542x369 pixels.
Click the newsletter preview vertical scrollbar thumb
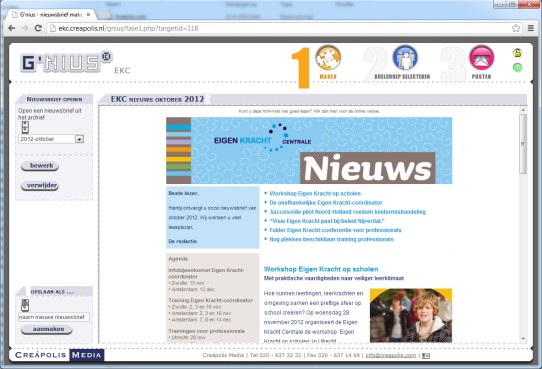pyautogui.click(x=523, y=143)
